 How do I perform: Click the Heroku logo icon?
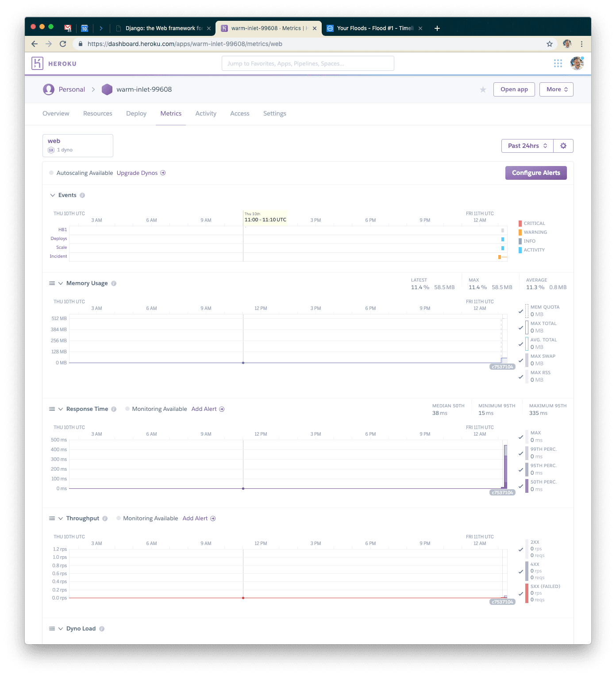click(x=37, y=63)
